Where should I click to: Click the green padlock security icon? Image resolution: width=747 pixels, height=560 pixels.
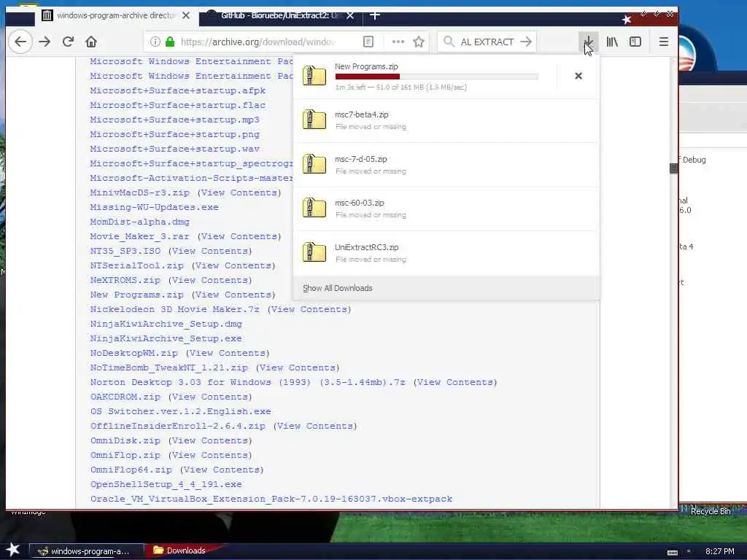[169, 42]
